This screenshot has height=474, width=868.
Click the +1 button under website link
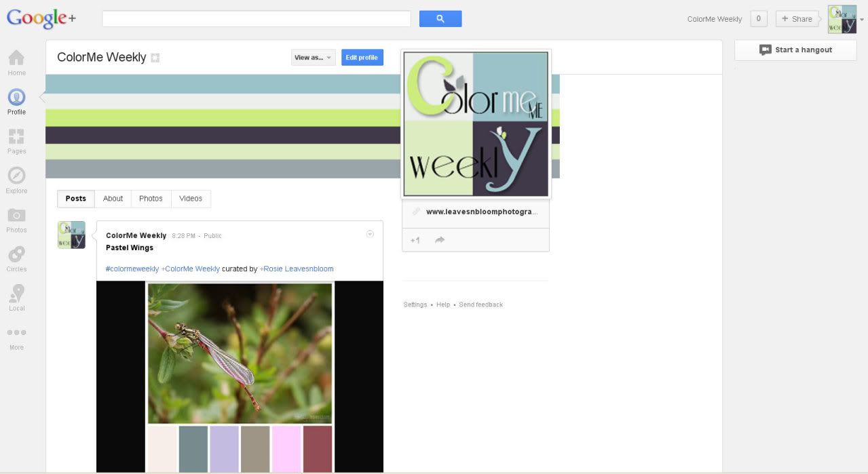[x=415, y=240]
